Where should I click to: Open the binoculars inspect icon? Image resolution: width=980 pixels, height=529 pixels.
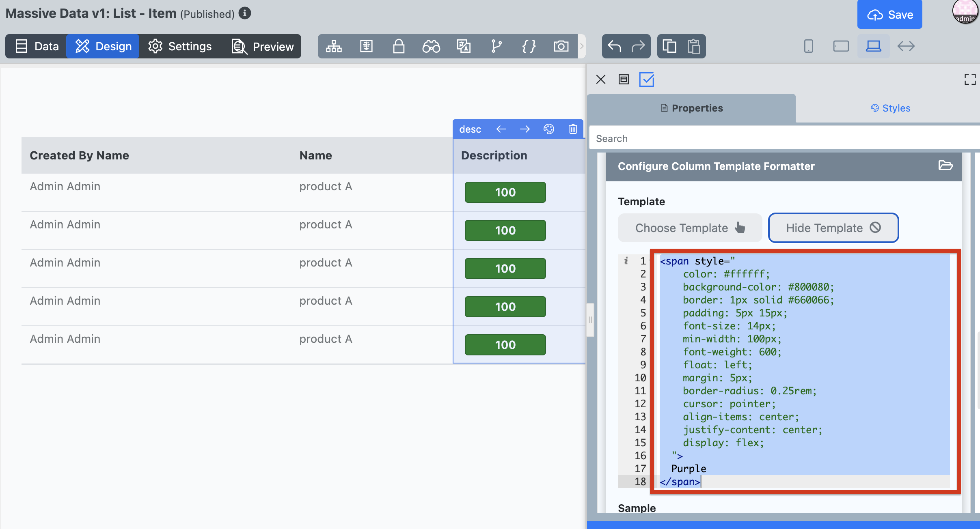(431, 46)
